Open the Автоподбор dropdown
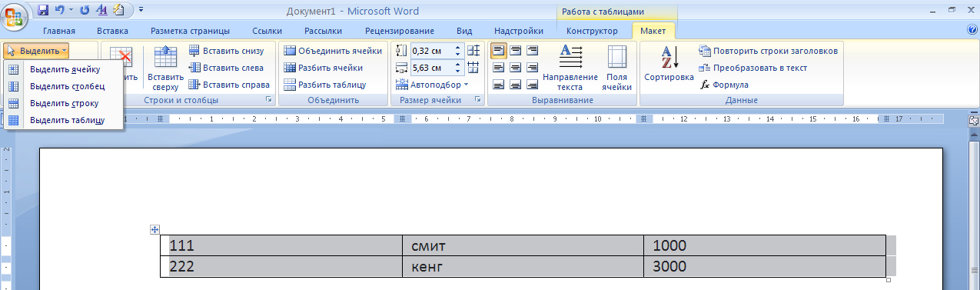 point(432,85)
